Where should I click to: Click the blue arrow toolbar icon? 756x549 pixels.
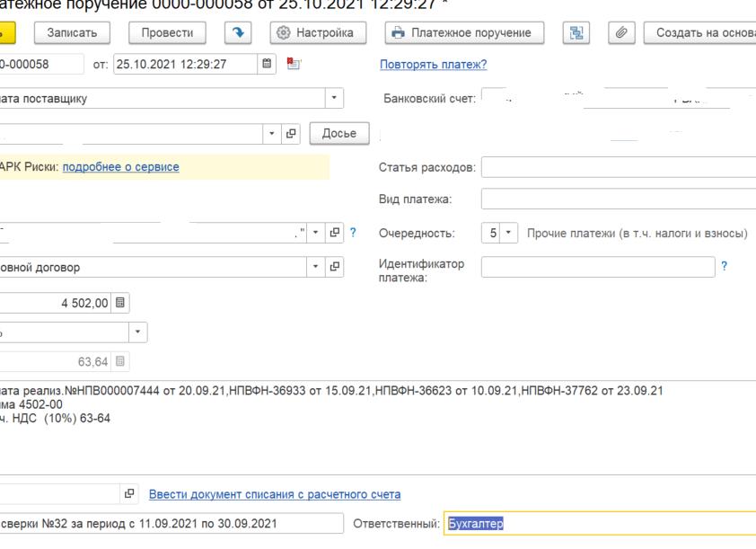238,33
